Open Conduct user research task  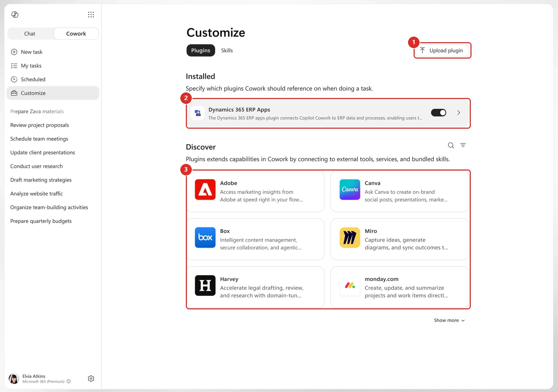(37, 166)
